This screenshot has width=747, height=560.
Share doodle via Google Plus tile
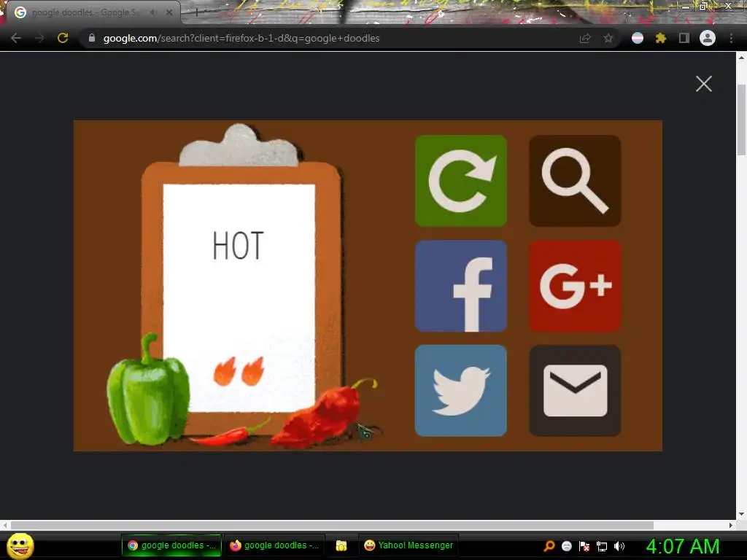pos(575,286)
